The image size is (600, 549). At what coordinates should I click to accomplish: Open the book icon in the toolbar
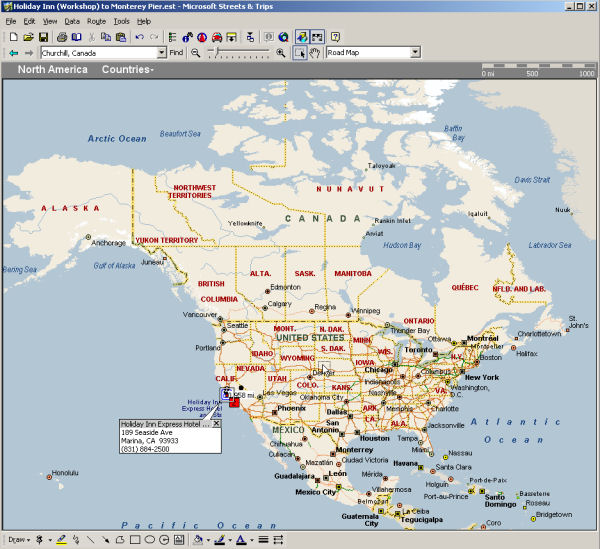coord(77,37)
